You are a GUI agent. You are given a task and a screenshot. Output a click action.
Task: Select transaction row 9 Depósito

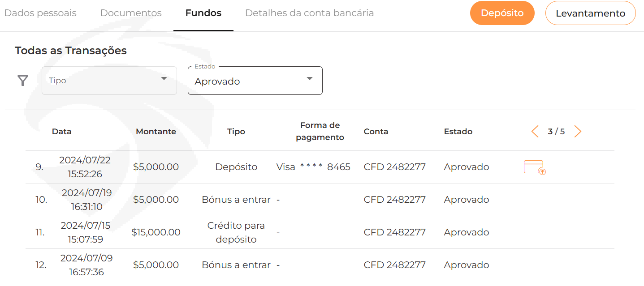point(320,167)
